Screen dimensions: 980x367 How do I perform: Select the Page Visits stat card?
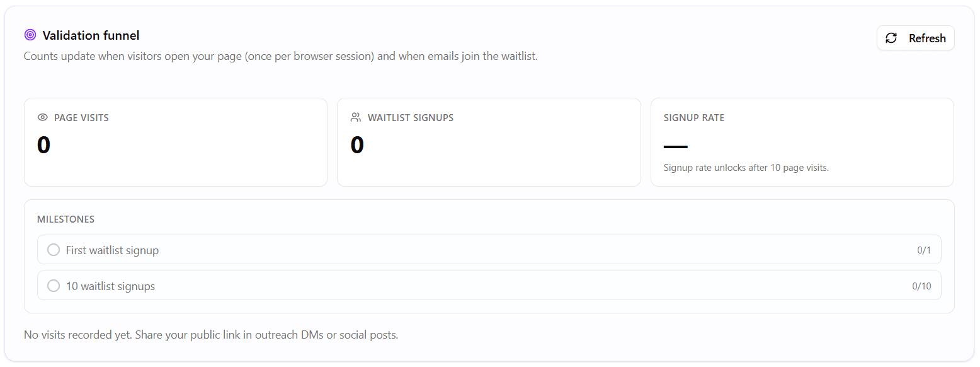click(x=176, y=143)
